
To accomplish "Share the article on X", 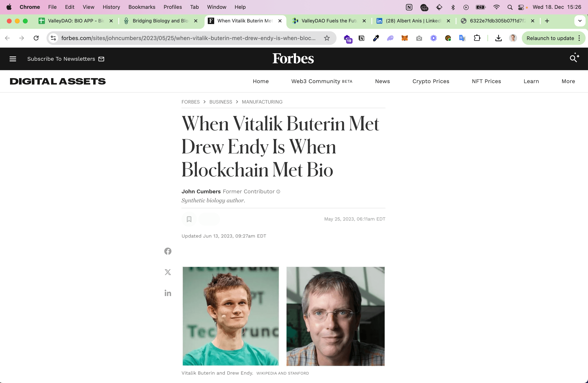I will [x=168, y=272].
